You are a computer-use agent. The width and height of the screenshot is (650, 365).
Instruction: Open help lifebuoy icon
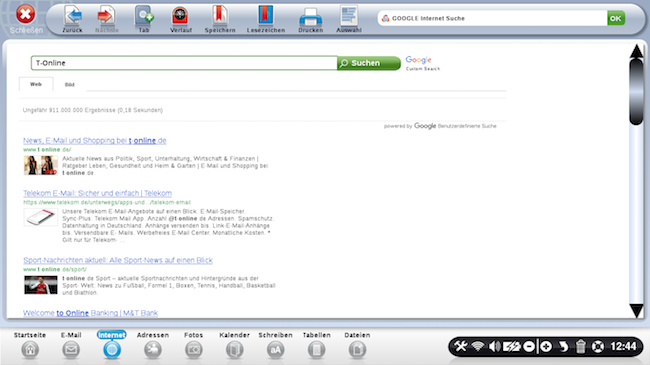click(x=597, y=346)
